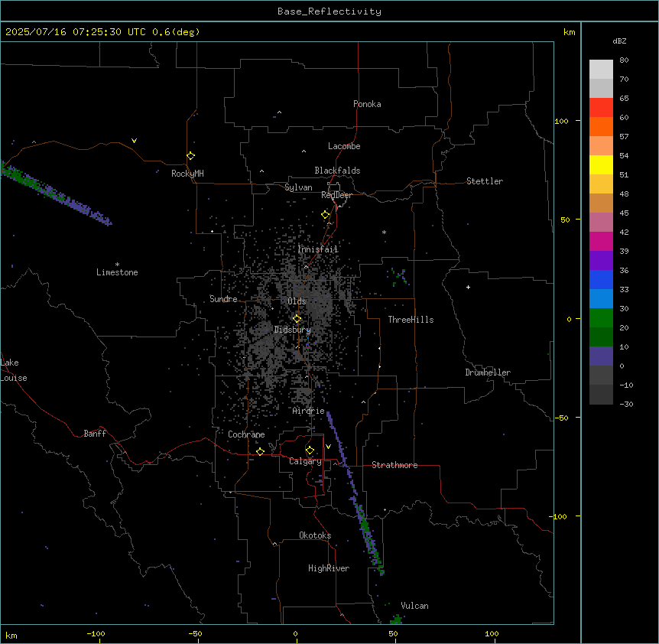Select the Vulcan city label
Viewport: 659px width, 644px height.
pos(415,606)
